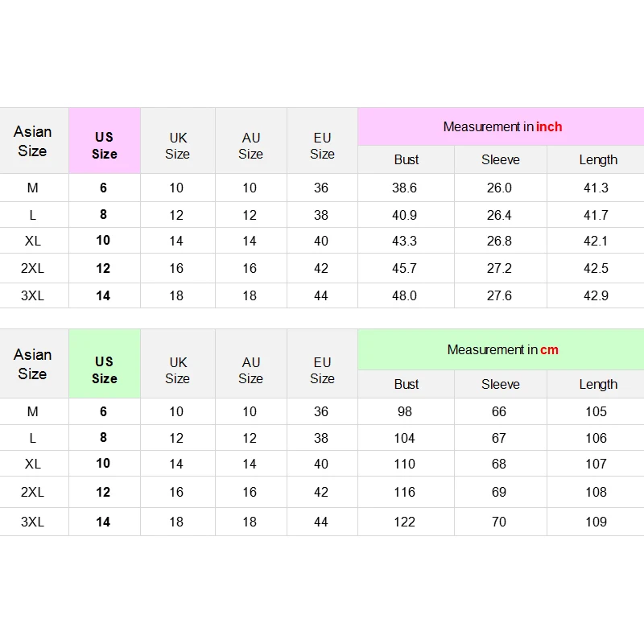Select the Sleeve column header under cm measurements

(x=500, y=384)
